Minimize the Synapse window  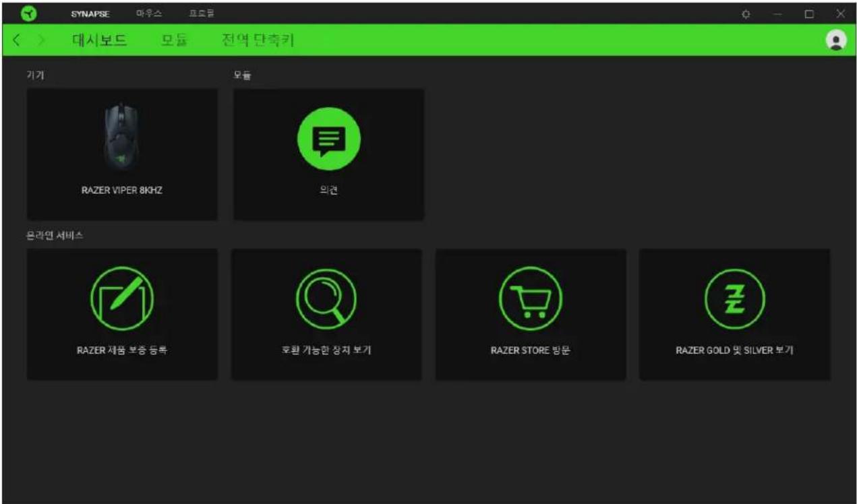(x=777, y=13)
